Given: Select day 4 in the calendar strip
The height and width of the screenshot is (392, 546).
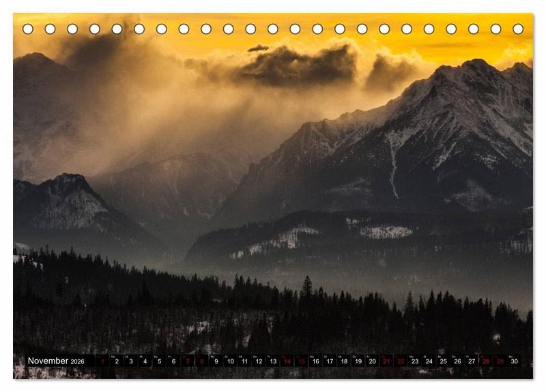Looking at the screenshot, I should click(x=145, y=361).
